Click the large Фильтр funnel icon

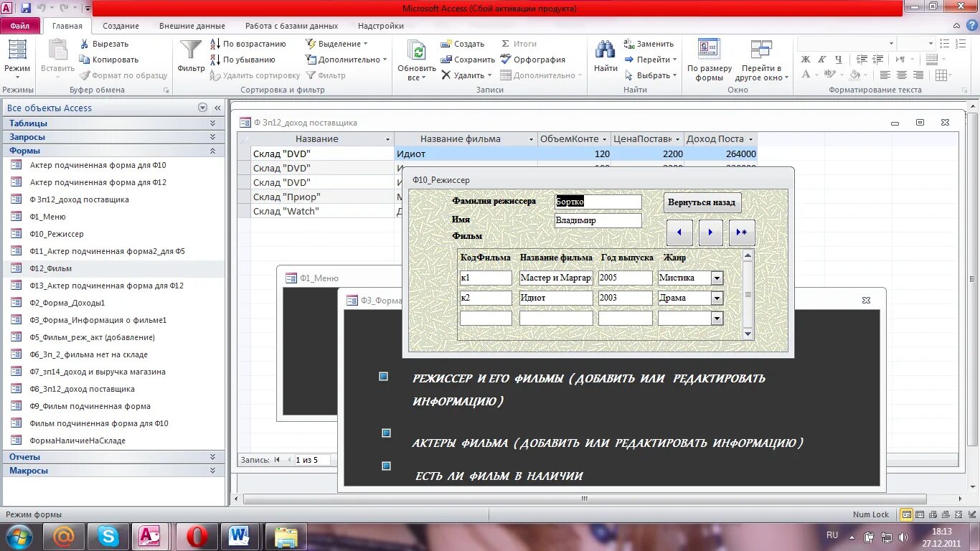pos(191,50)
